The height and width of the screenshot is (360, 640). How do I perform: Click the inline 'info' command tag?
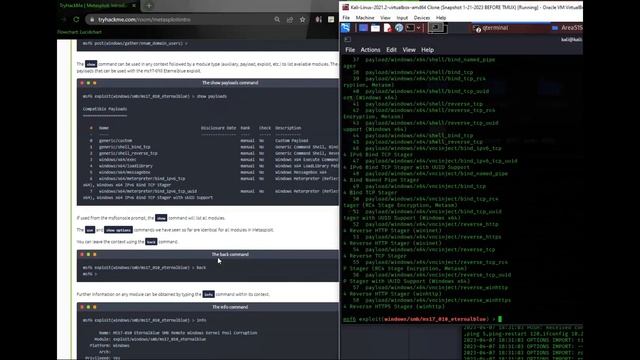point(209,294)
